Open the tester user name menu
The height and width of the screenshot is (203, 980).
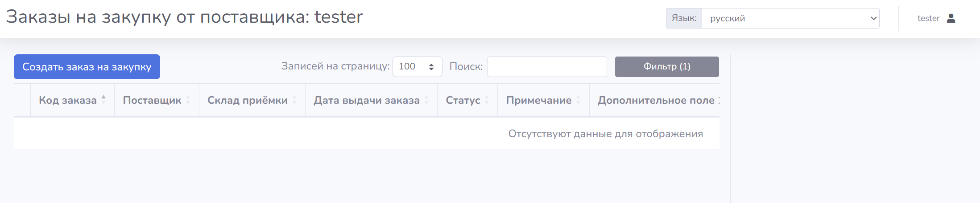point(928,18)
